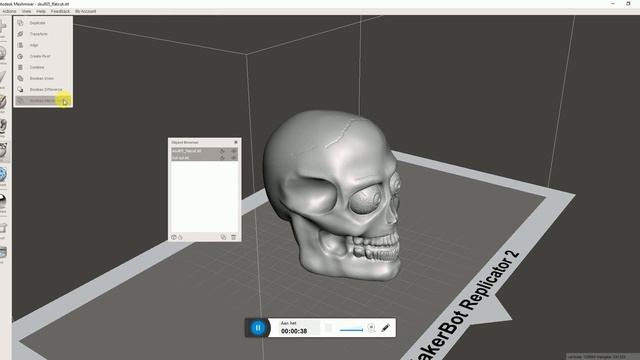Open the Help menu
The height and width of the screenshot is (360, 640).
click(41, 11)
